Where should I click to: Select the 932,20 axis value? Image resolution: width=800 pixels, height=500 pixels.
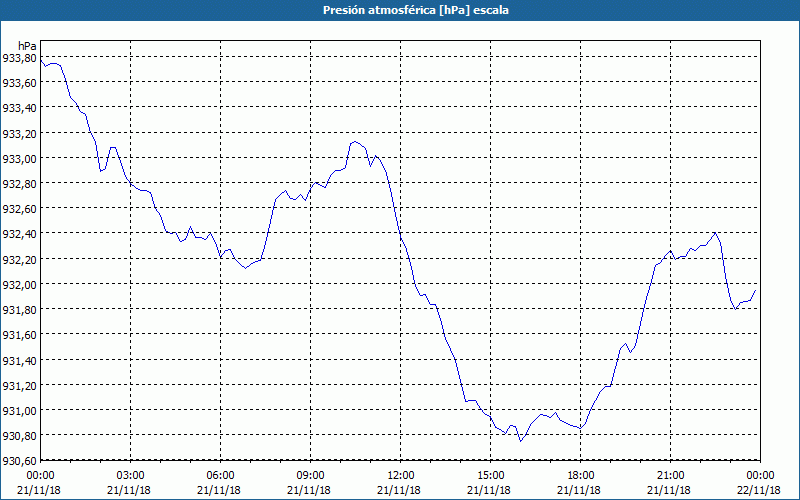click(18, 260)
